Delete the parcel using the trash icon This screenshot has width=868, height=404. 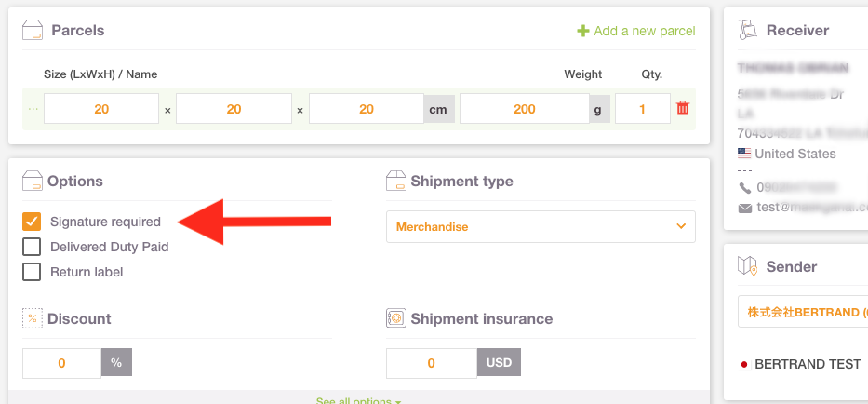[682, 108]
